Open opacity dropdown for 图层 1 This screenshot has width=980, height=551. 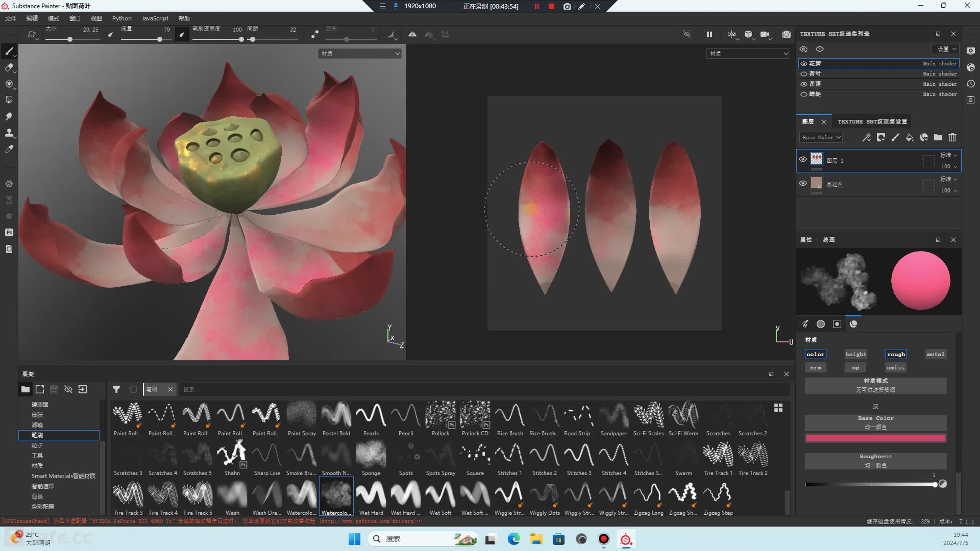[949, 166]
